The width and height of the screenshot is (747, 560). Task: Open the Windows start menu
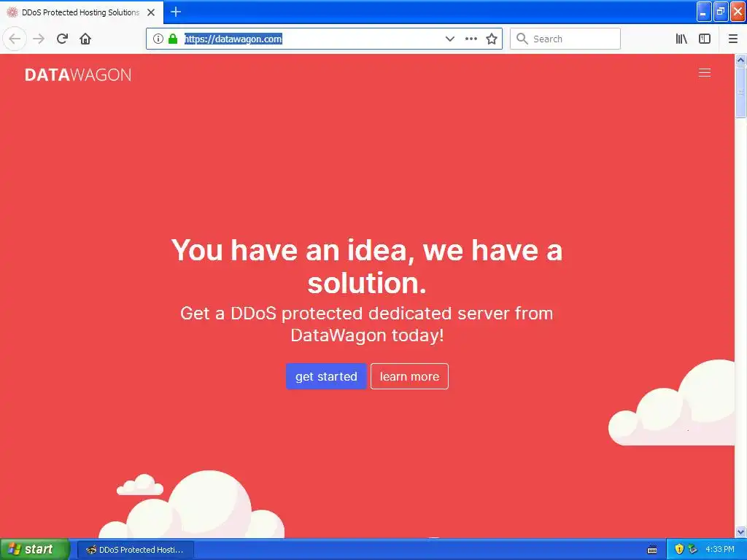tap(35, 550)
